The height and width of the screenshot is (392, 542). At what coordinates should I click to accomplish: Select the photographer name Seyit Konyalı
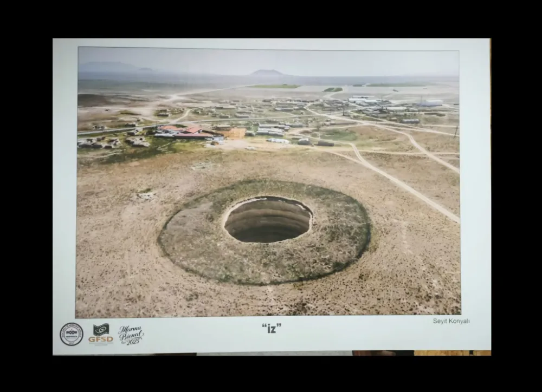[451, 321]
